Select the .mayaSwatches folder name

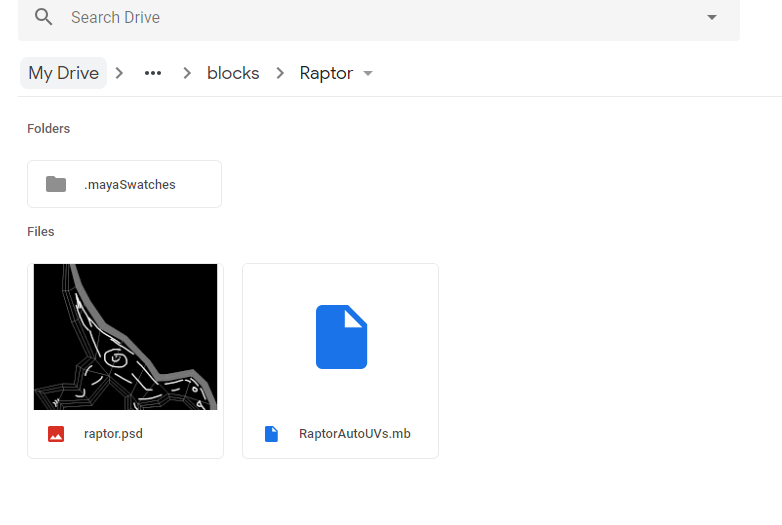click(129, 184)
